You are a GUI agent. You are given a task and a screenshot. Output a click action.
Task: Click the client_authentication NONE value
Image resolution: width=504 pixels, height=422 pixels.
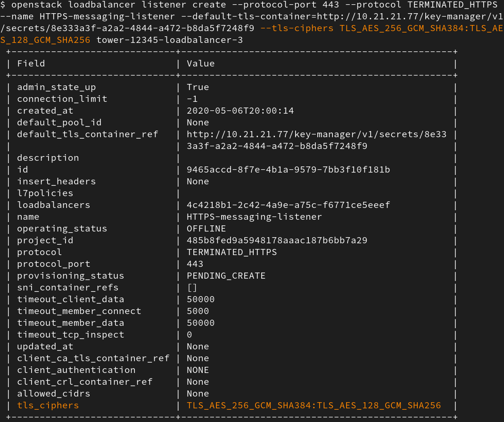198,370
